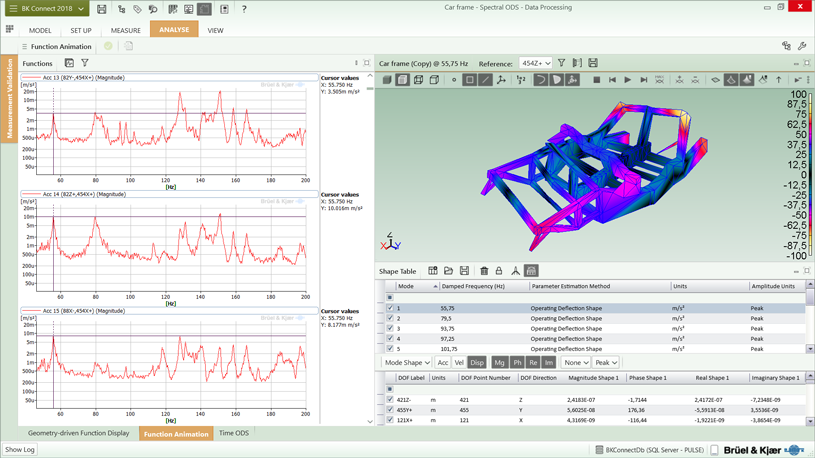Click the save icon in top toolbar
Screen dimensions: 815x458
click(101, 9)
